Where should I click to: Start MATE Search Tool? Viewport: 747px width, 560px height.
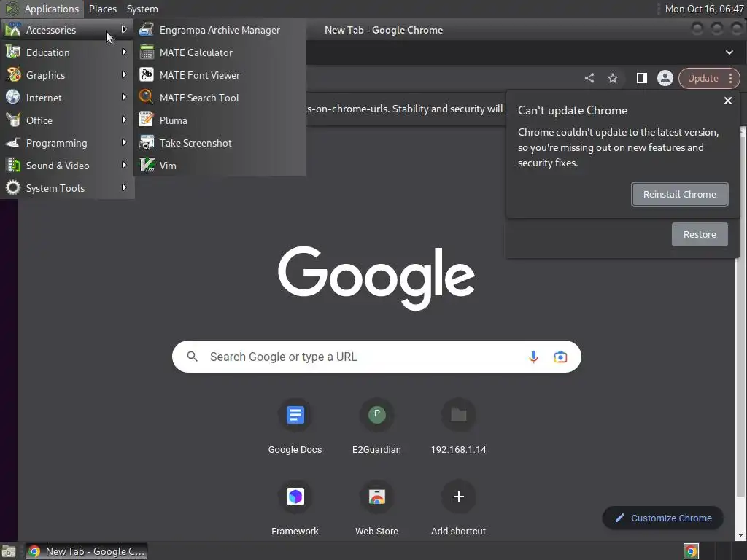coord(220,98)
